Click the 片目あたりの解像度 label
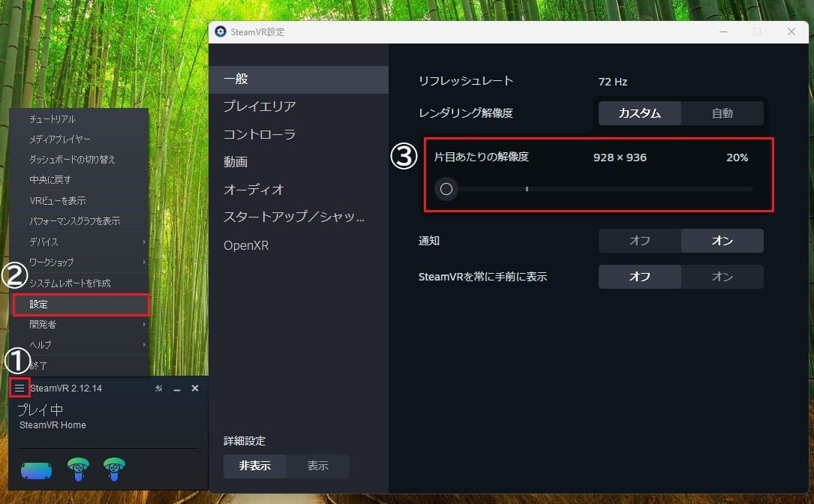The width and height of the screenshot is (814, 504). coord(481,157)
